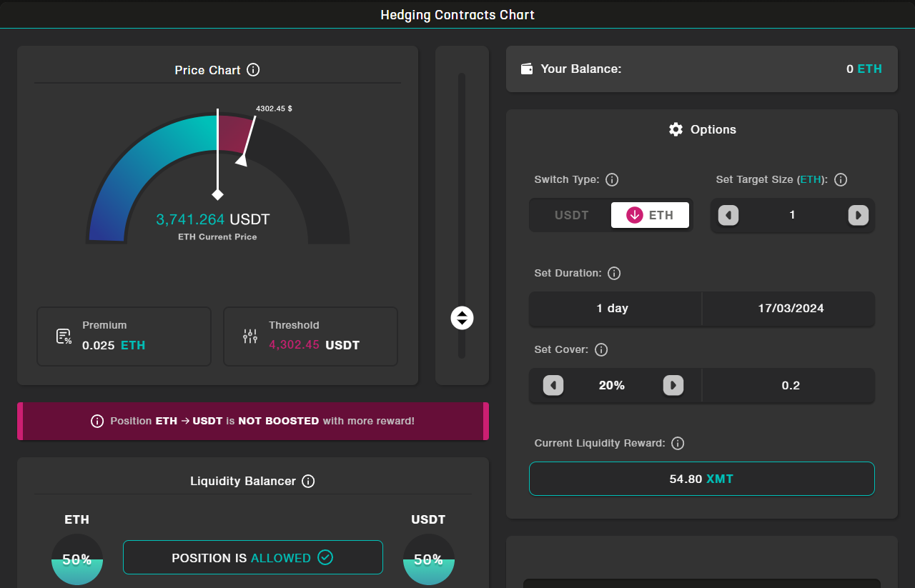Viewport: 915px width, 588px height.
Task: Open the 17/03/2024 date field
Action: click(790, 309)
